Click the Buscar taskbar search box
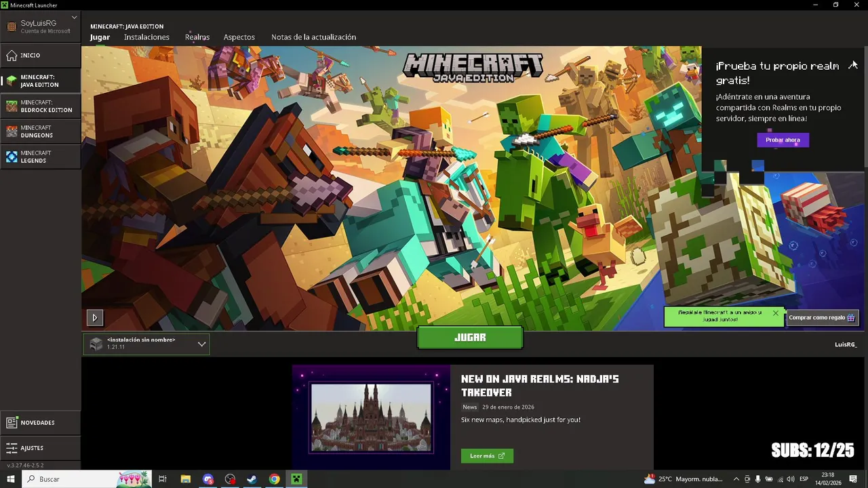 point(87,479)
